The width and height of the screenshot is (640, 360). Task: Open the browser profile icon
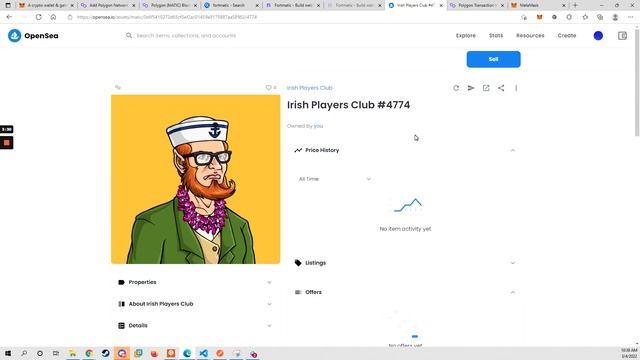[x=615, y=17]
